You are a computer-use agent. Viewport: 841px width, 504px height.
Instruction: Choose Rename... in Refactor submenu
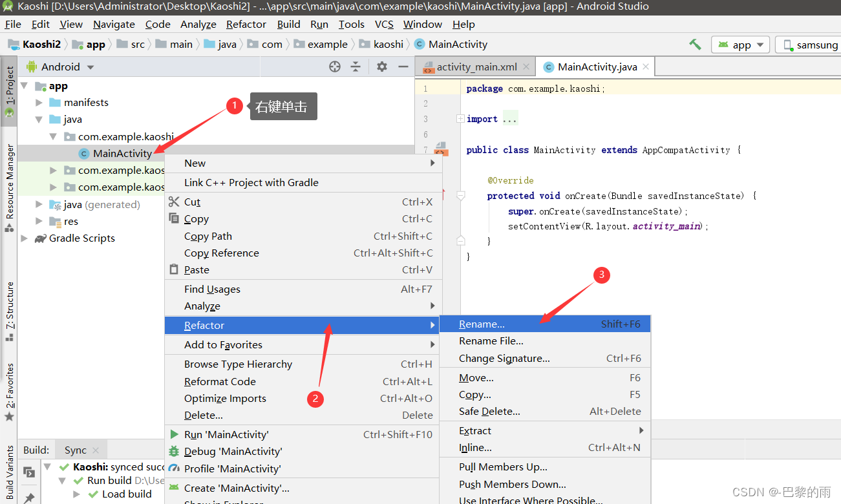[x=545, y=324]
